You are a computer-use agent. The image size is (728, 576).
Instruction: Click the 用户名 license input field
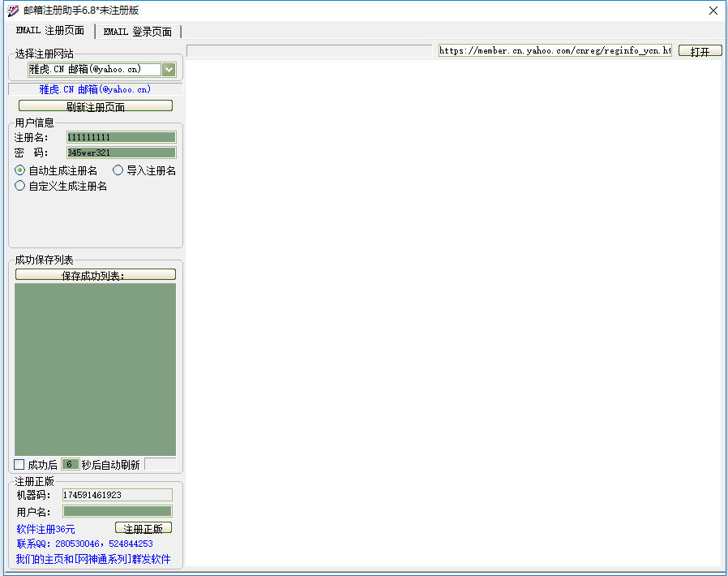[118, 511]
